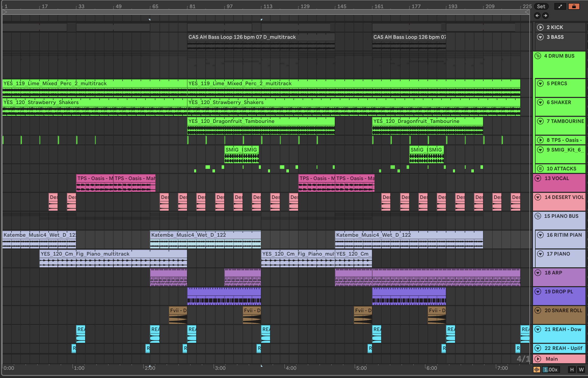This screenshot has height=378, width=588.
Task: Fold the 4 DRUM BUS group
Action: [x=538, y=56]
